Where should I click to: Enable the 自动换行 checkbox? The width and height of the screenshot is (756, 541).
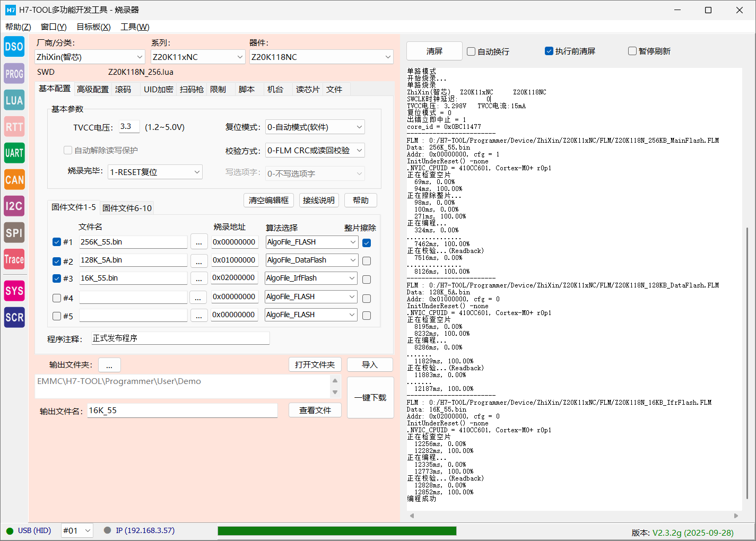[471, 51]
